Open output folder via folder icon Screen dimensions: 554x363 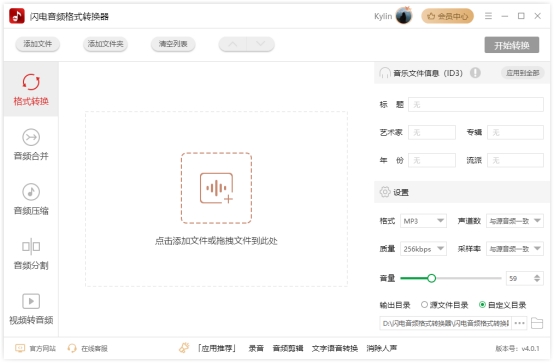537,323
